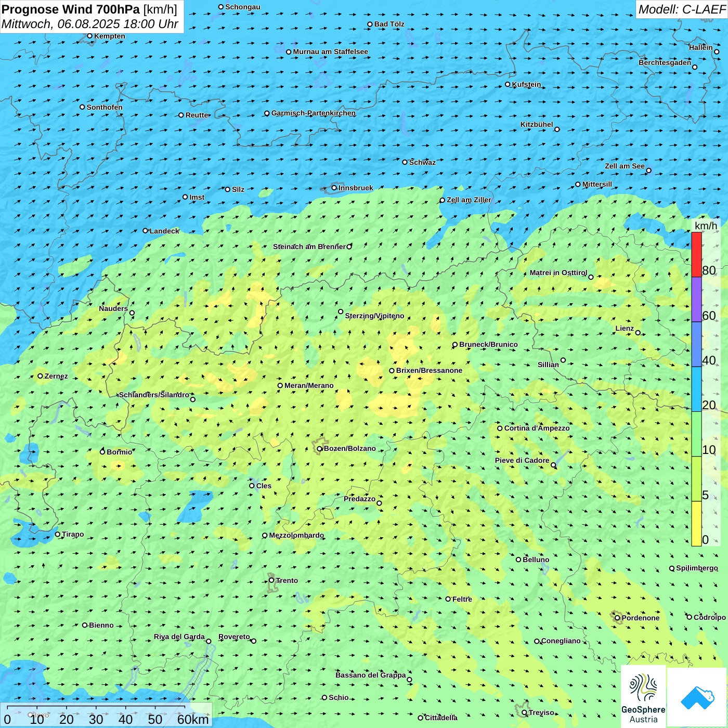Screen dimensions: 728x728
Task: Click the blue bird logo in the corner
Action: (697, 697)
